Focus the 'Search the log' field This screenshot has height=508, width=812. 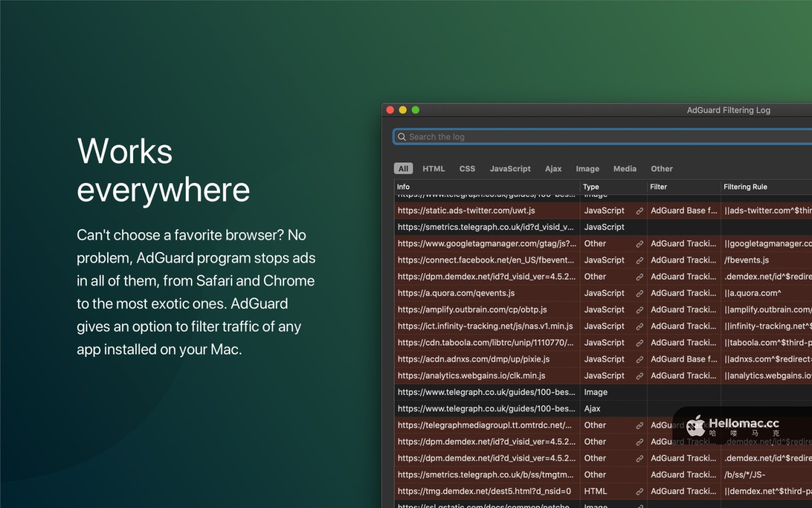603,137
